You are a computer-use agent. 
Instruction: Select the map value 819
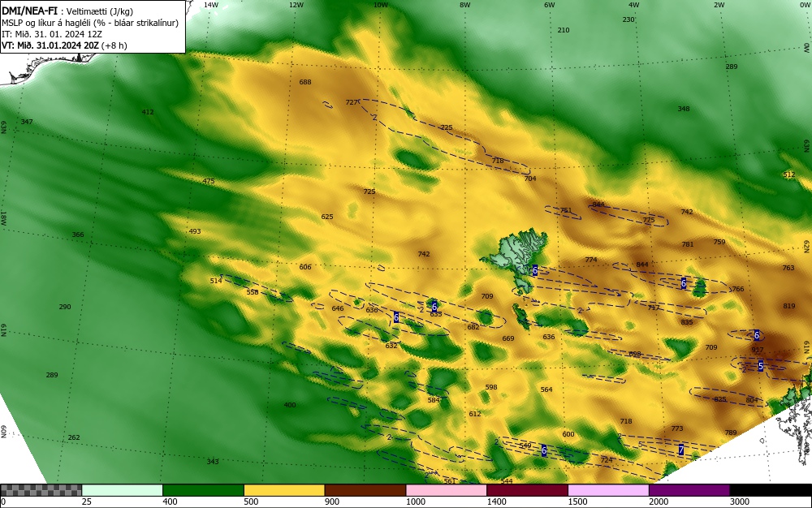(x=789, y=306)
